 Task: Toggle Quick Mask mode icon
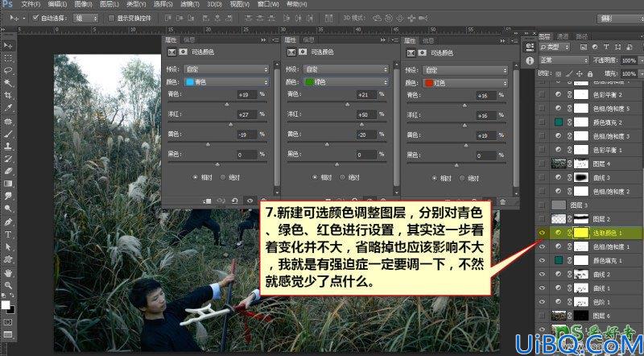8,322
